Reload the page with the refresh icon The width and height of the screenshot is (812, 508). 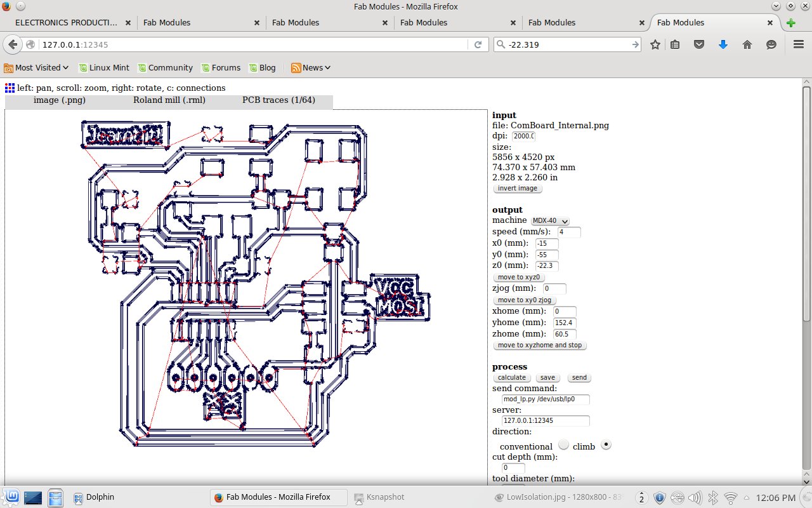tap(478, 44)
